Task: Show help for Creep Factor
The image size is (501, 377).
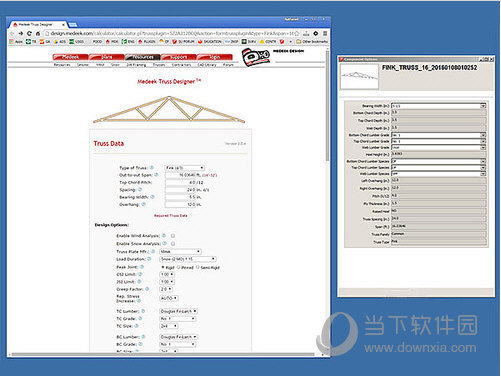Action: (147, 289)
